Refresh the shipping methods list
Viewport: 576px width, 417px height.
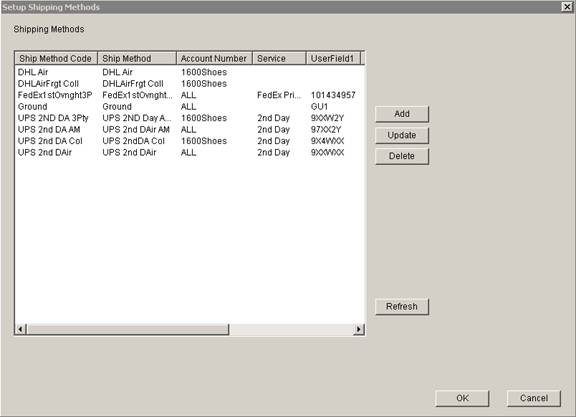[402, 306]
